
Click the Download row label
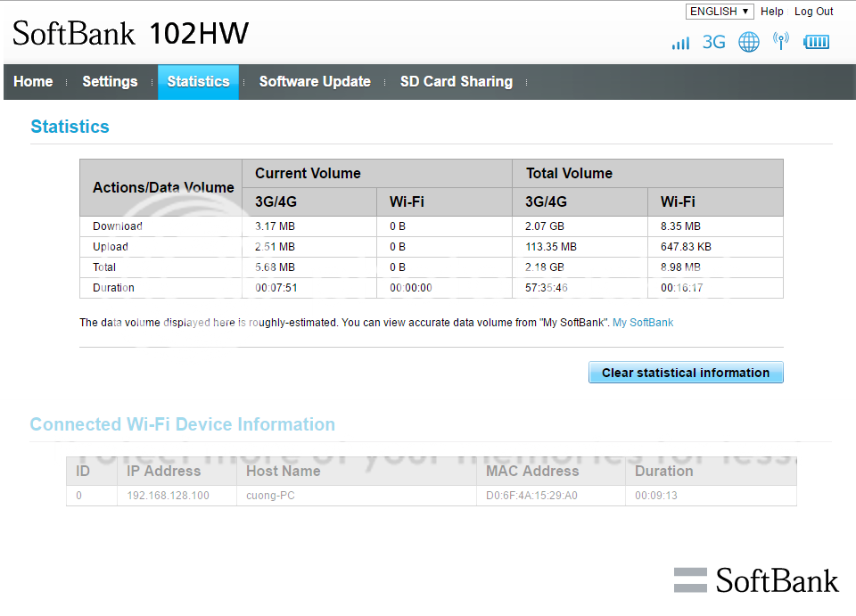tap(118, 226)
